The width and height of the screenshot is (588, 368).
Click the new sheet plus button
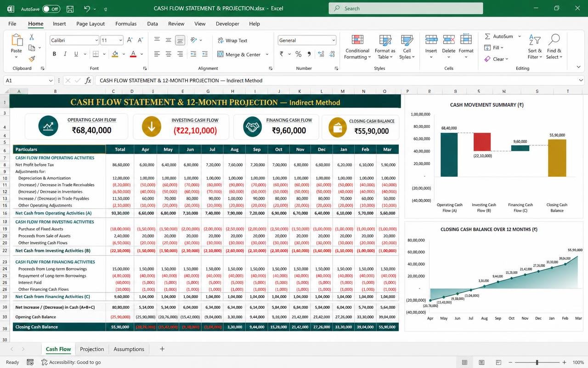tap(162, 349)
